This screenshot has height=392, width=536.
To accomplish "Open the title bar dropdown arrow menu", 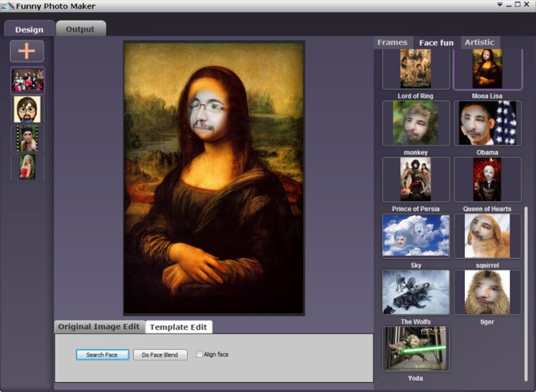I will (500, 5).
